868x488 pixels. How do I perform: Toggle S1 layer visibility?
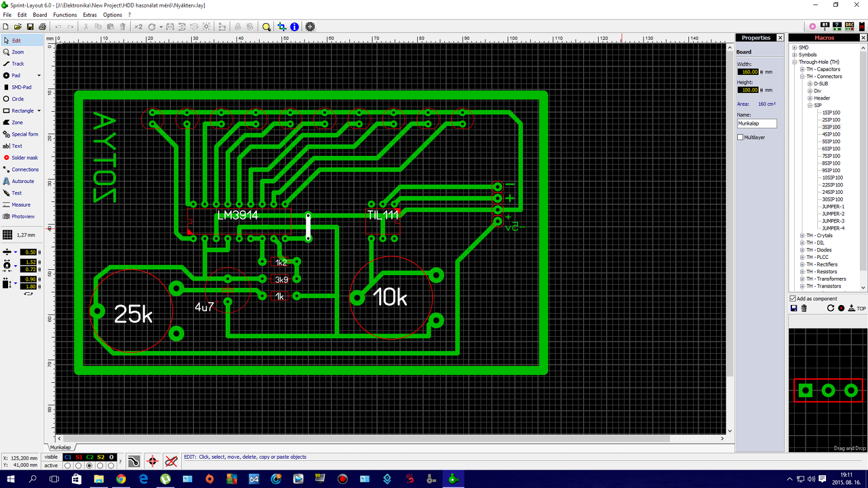79,457
